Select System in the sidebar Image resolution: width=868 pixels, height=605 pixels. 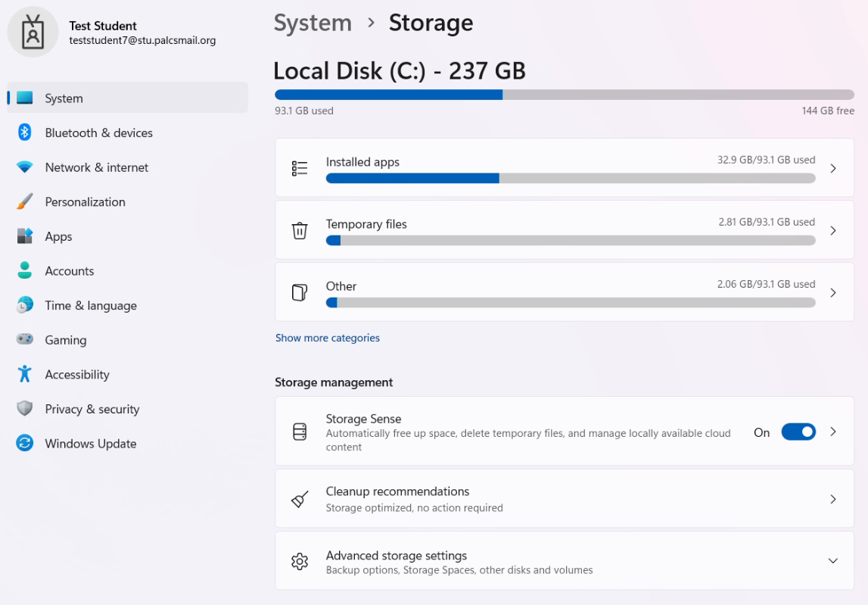coord(127,98)
